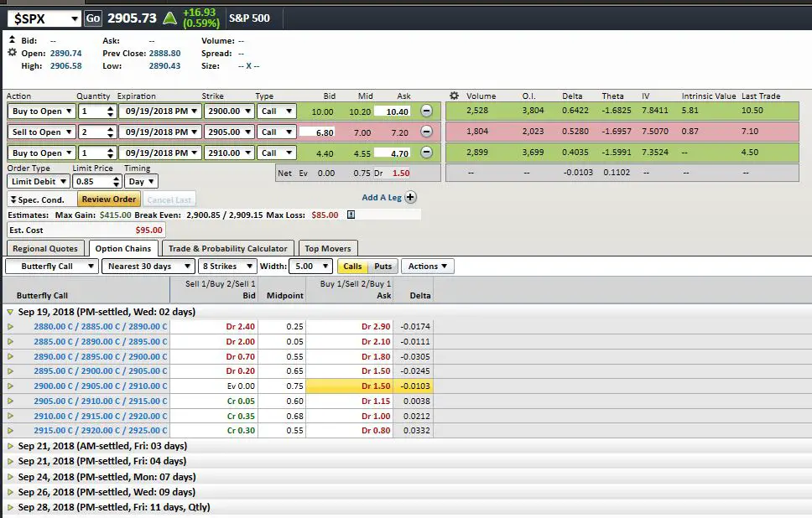Adjust quantity stepper on 2910.00 leg
812x518 pixels.
(x=110, y=153)
